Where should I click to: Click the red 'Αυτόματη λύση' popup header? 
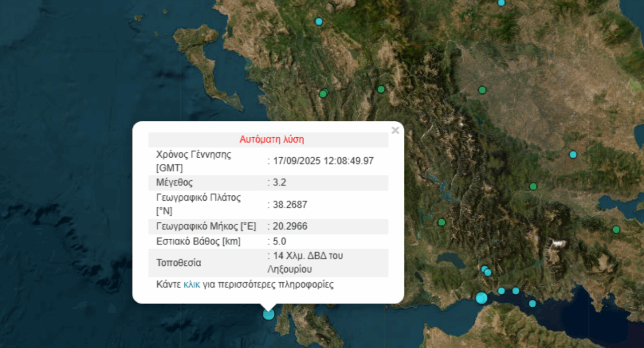271,139
